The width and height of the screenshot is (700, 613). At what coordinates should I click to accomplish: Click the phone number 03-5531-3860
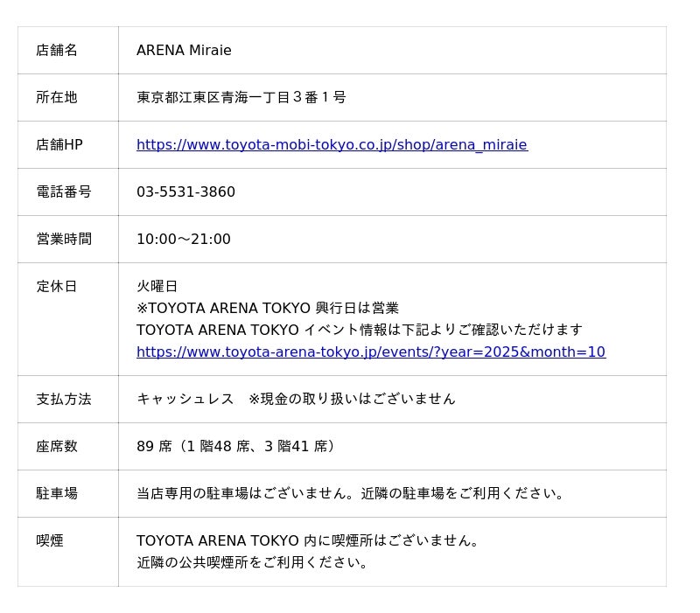pyautogui.click(x=185, y=192)
